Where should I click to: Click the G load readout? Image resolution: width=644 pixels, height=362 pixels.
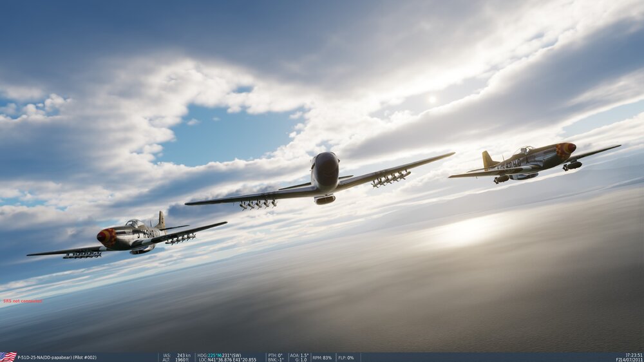click(301, 359)
